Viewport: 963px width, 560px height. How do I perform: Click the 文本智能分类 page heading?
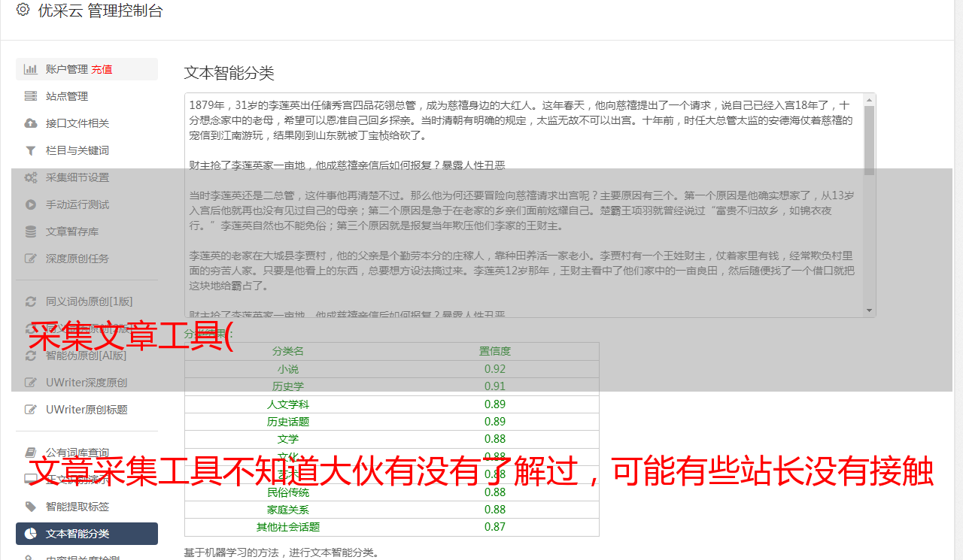pos(229,73)
